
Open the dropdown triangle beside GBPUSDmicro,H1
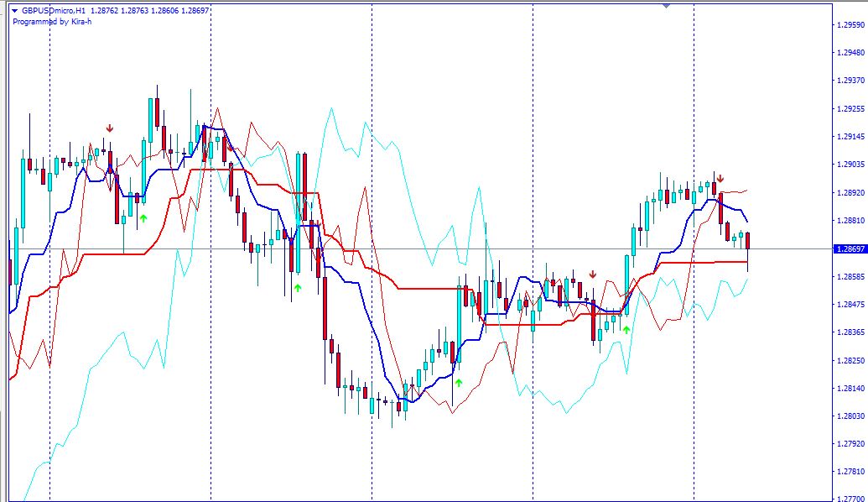click(14, 11)
